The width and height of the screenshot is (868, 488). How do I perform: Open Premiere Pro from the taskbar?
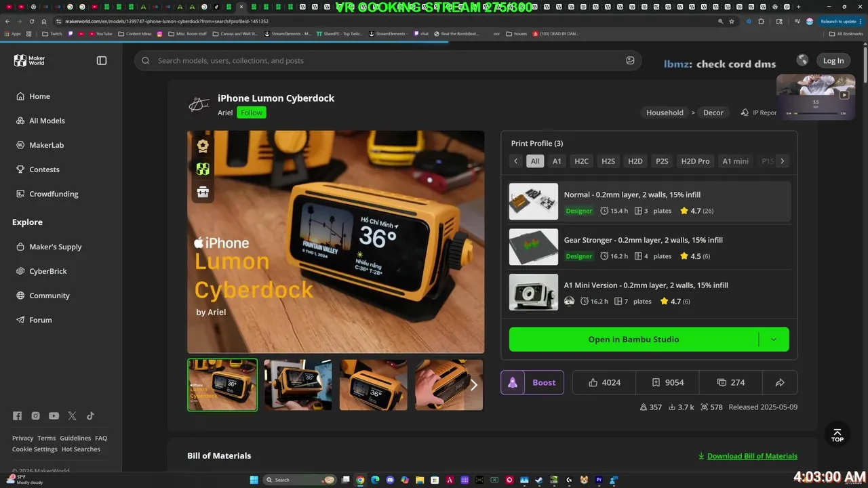coord(599,480)
